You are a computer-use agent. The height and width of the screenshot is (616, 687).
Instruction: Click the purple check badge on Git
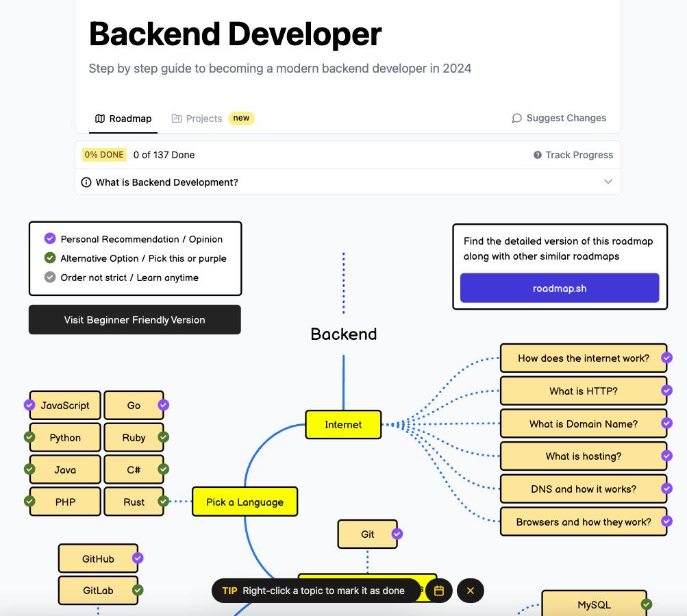click(x=397, y=534)
